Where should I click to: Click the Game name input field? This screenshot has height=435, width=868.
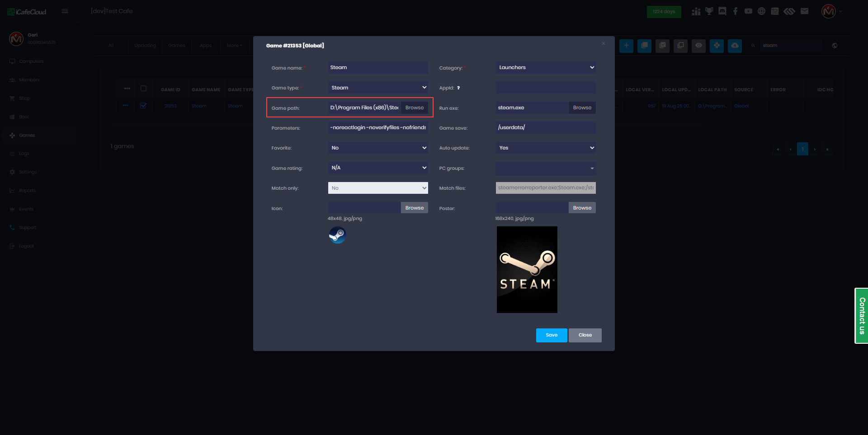[x=378, y=68]
